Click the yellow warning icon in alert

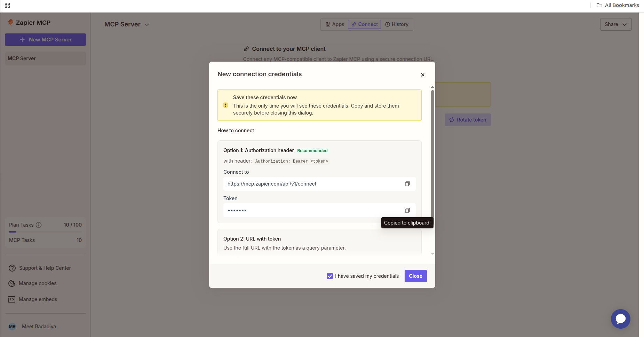[225, 105]
